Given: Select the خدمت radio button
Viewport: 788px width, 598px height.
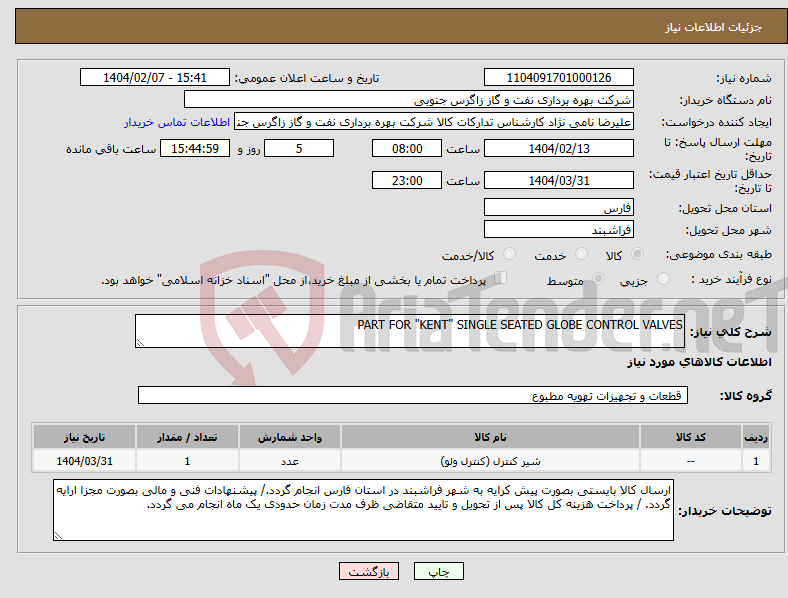Looking at the screenshot, I should tap(581, 254).
